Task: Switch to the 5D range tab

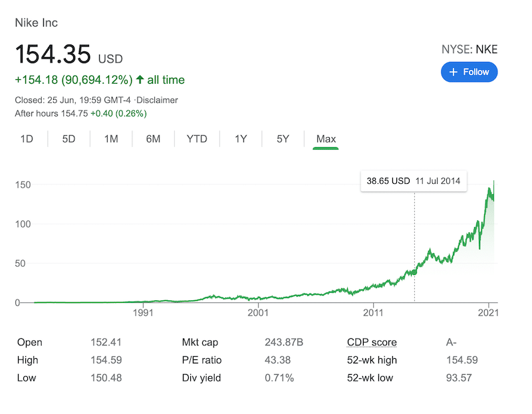Action: coord(68,139)
